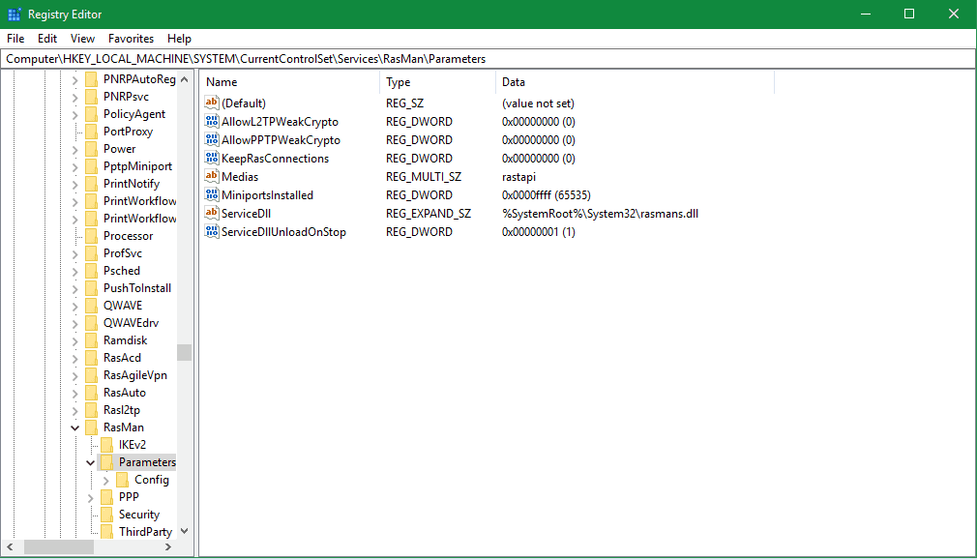The width and height of the screenshot is (977, 560).
Task: Expand the PNRPsvc tree node
Action: coord(75,97)
